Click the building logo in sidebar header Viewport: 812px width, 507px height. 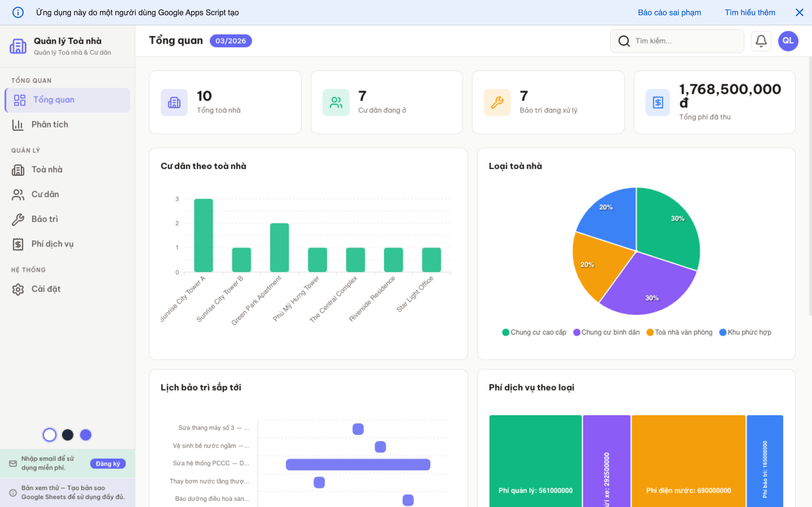pyautogui.click(x=18, y=46)
